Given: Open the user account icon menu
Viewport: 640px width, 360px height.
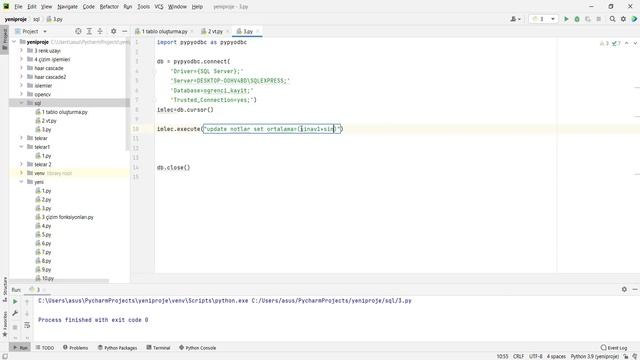Looking at the screenshot, I should point(515,19).
